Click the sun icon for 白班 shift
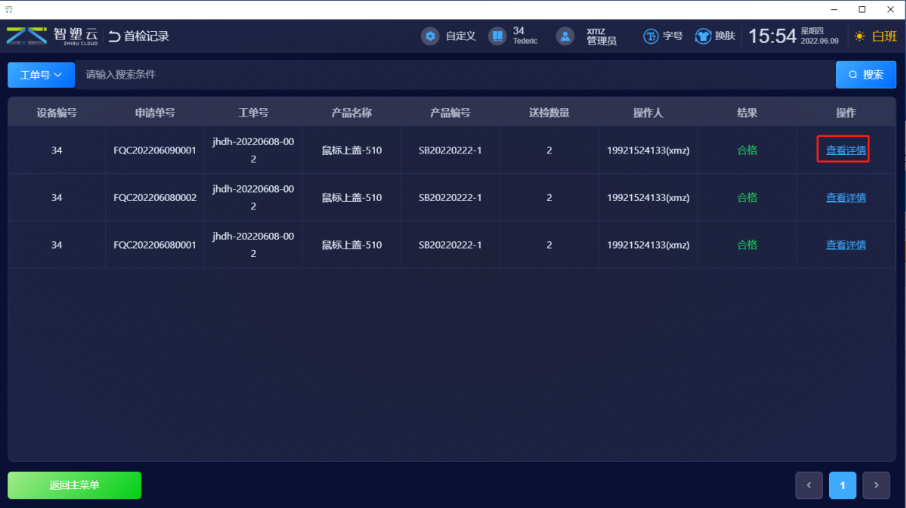Viewport: 906px width, 508px height. click(x=859, y=37)
